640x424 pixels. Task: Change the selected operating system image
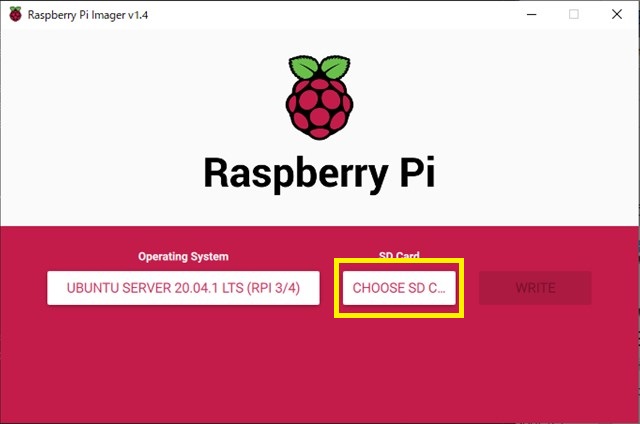183,288
